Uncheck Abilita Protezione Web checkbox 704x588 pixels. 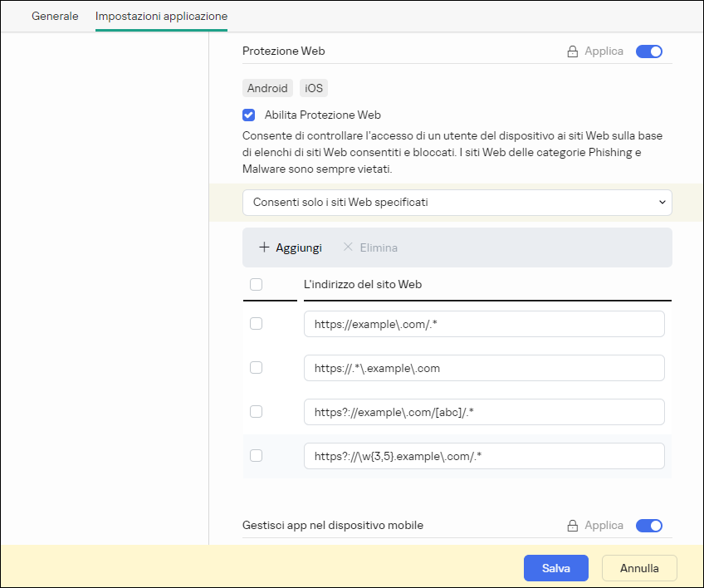[249, 115]
